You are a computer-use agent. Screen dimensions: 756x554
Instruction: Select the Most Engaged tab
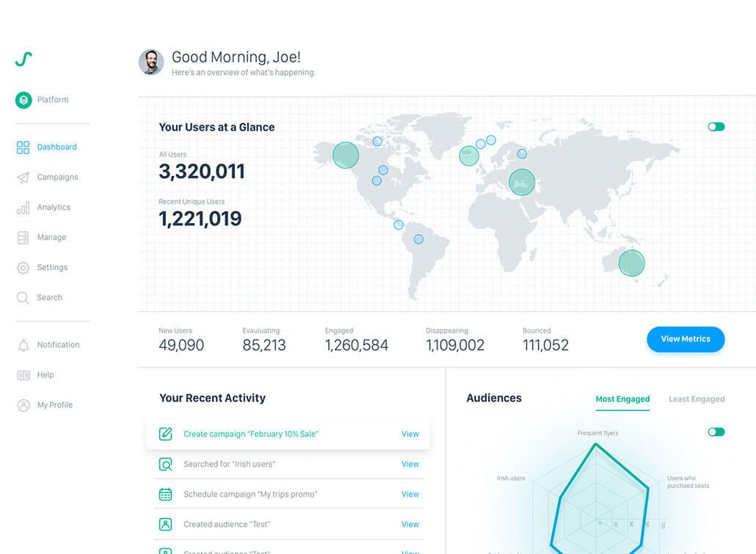pyautogui.click(x=622, y=398)
